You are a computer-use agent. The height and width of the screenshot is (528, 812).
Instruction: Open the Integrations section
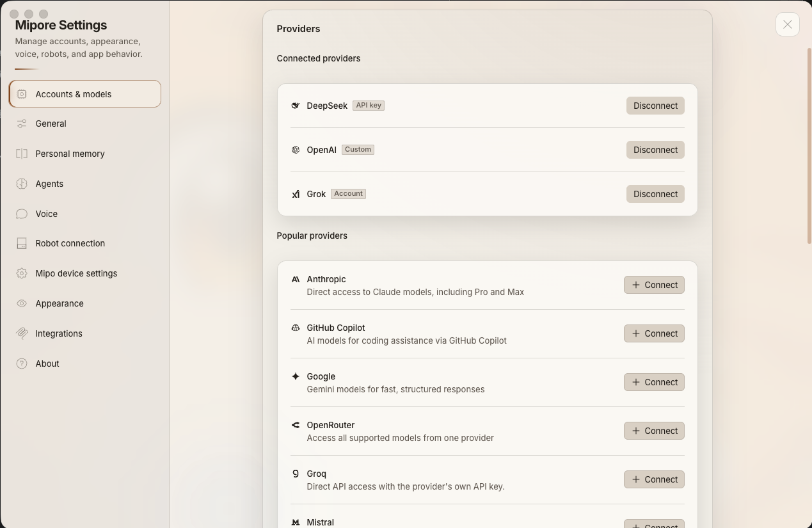84,333
